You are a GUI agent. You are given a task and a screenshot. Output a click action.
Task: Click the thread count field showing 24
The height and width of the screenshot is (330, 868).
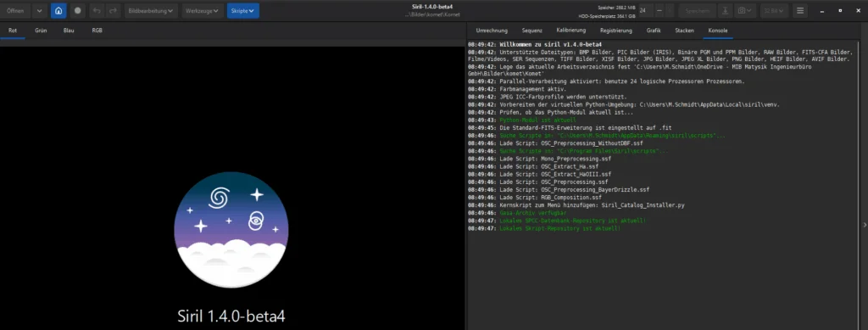[645, 10]
